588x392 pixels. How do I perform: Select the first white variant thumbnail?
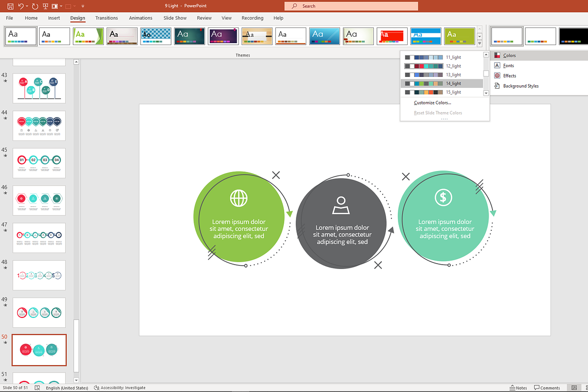coord(507,36)
